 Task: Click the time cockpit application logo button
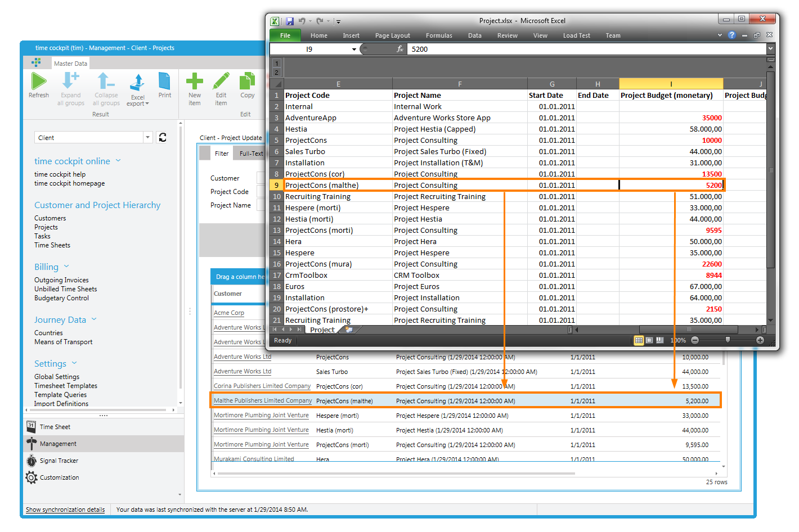36,63
